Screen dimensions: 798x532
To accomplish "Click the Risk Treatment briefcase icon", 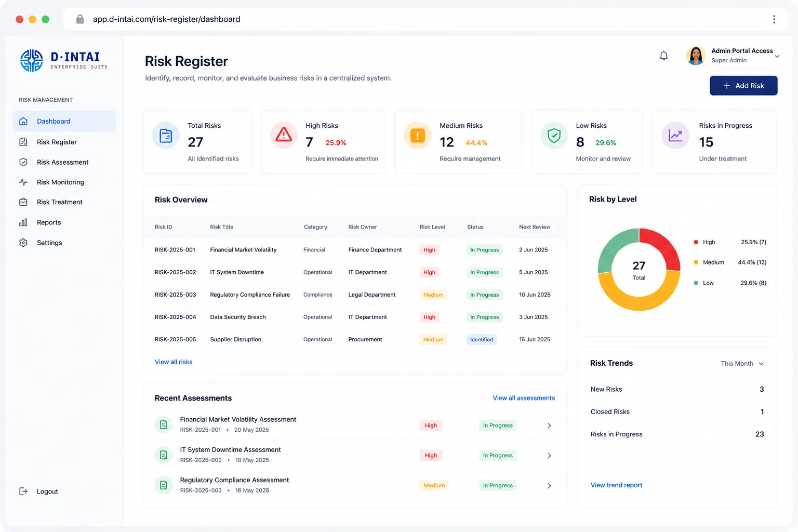I will click(23, 202).
